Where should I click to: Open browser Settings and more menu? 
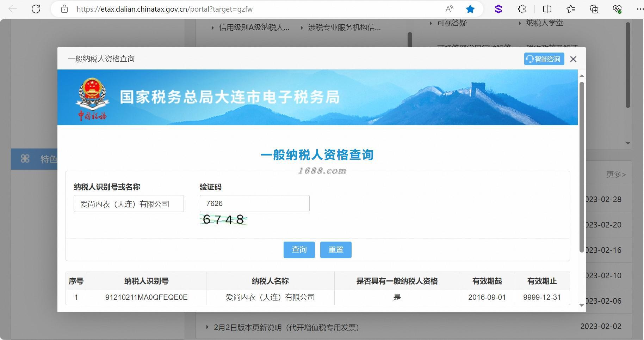click(640, 9)
